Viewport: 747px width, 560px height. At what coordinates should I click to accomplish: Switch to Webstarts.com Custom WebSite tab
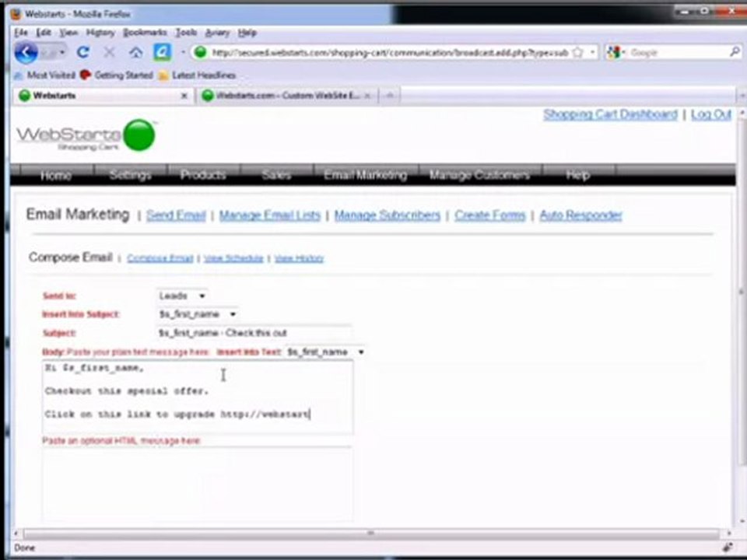[x=287, y=96]
